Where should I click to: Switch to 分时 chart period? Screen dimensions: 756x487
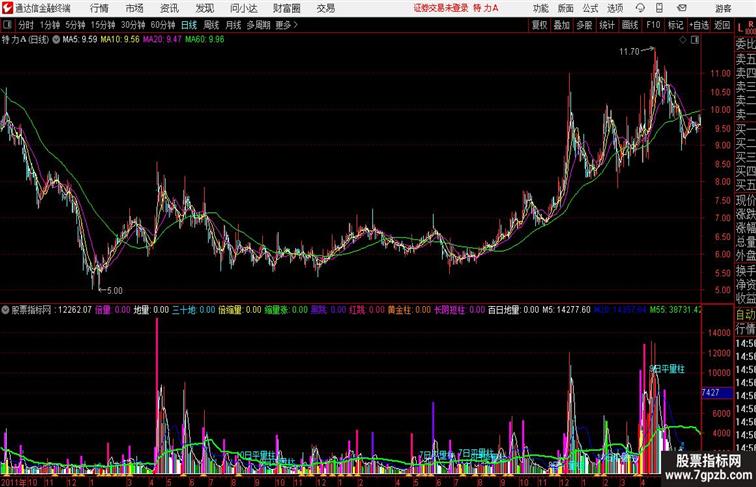26,25
